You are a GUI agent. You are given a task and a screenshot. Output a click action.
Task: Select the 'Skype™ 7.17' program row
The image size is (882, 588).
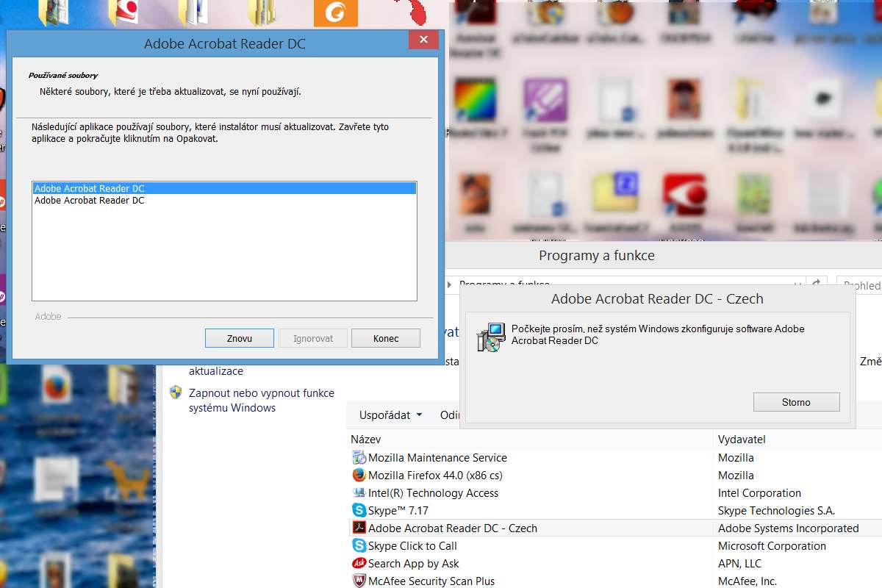(614, 511)
